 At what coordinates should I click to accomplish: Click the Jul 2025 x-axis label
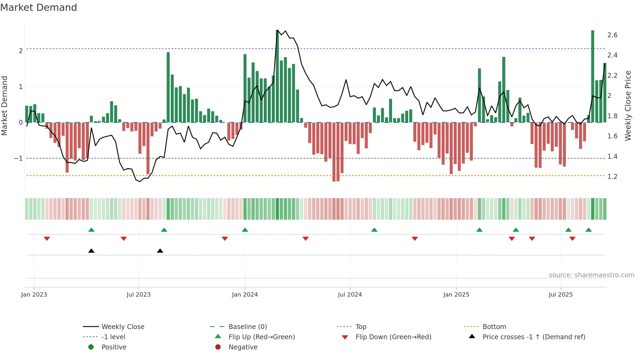pyautogui.click(x=561, y=294)
